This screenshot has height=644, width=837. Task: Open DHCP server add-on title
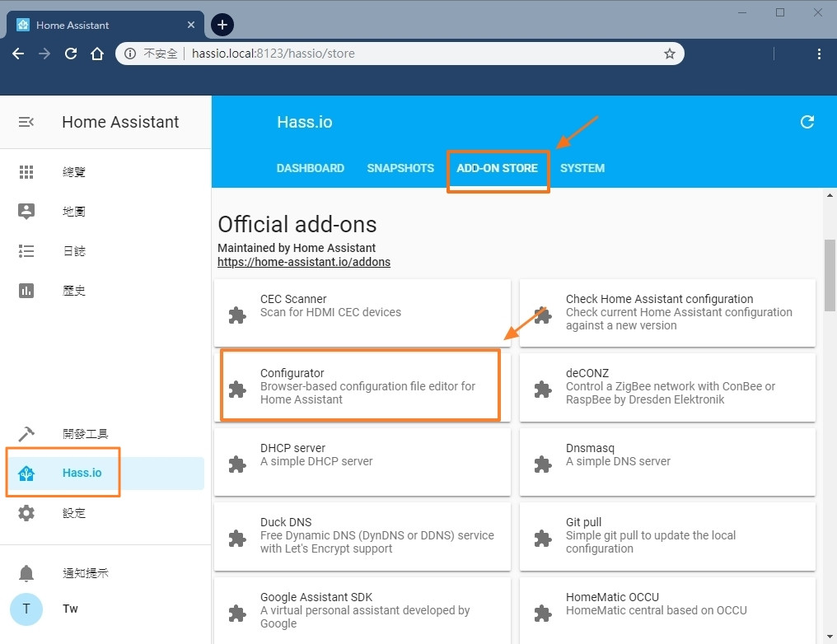[292, 448]
